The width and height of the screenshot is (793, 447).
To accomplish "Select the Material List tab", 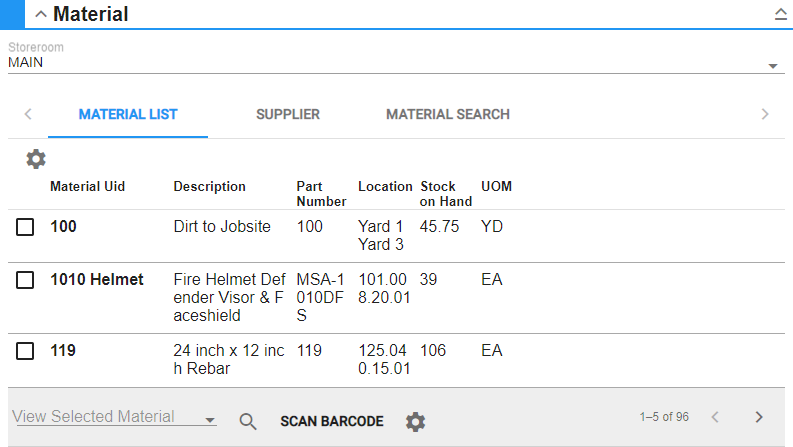I will [128, 114].
